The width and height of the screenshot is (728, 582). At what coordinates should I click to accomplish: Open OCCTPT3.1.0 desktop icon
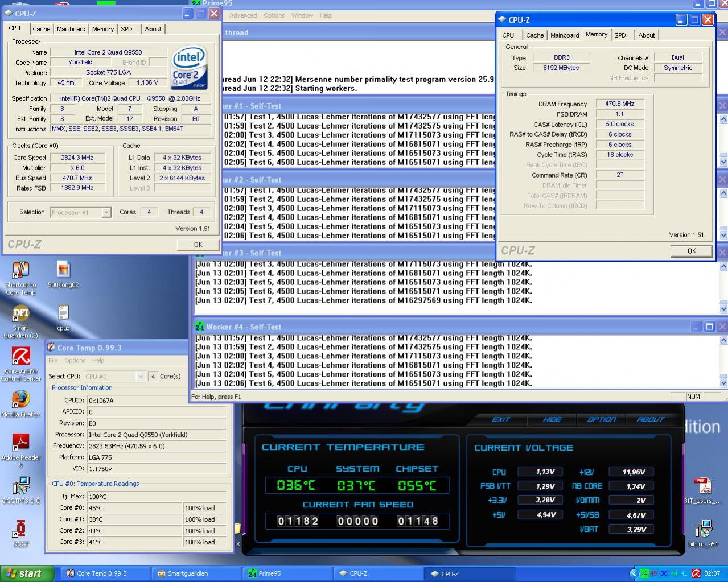[x=20, y=490]
